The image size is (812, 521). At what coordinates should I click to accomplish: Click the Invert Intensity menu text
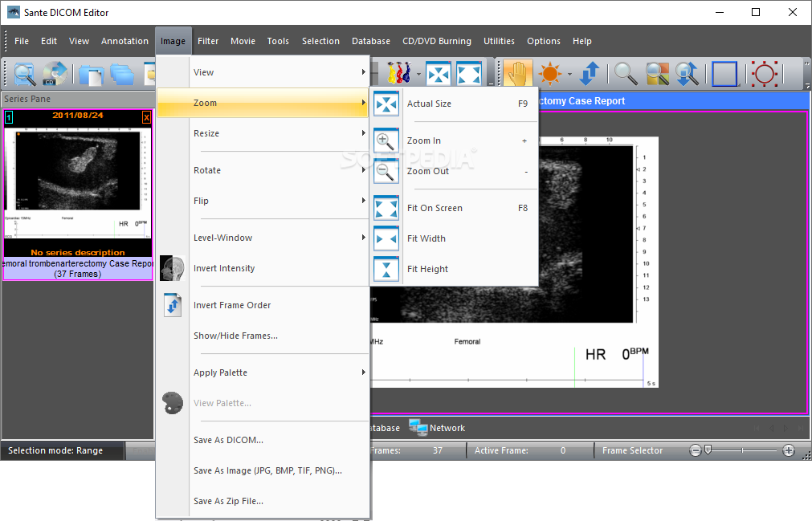click(x=224, y=268)
